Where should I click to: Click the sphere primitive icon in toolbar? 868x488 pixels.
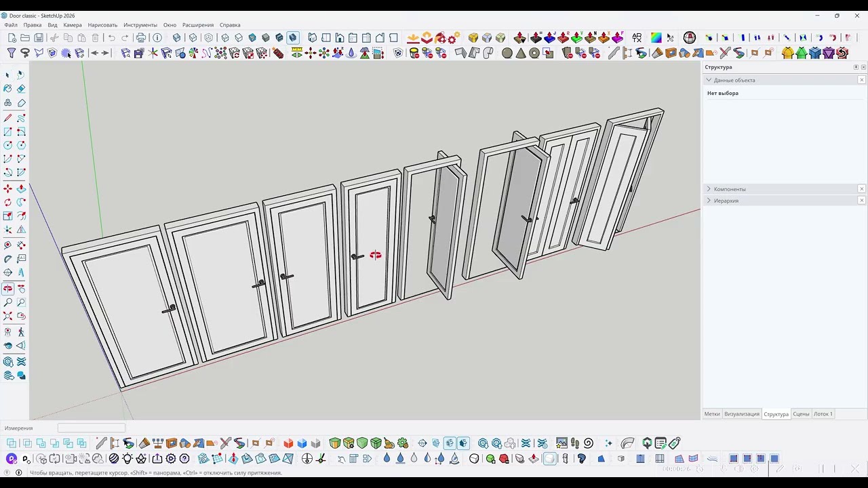point(507,53)
